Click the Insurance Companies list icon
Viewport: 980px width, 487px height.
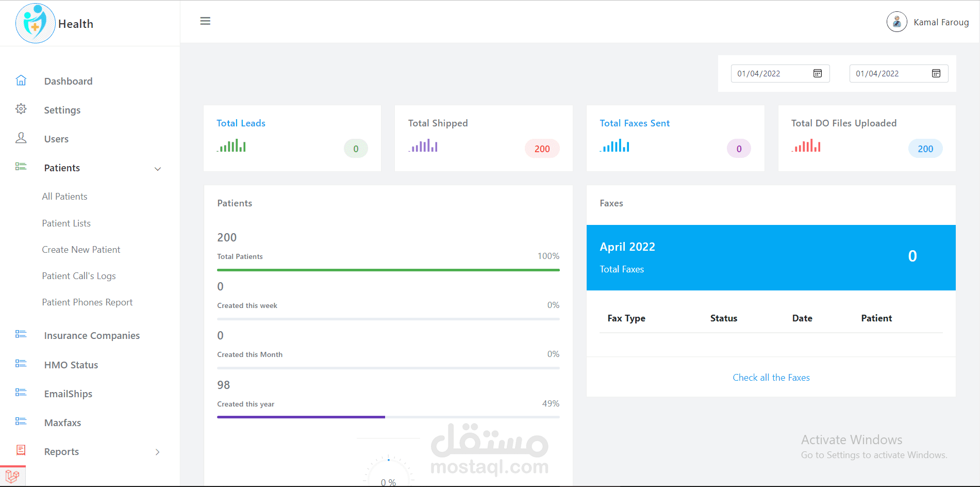click(21, 334)
